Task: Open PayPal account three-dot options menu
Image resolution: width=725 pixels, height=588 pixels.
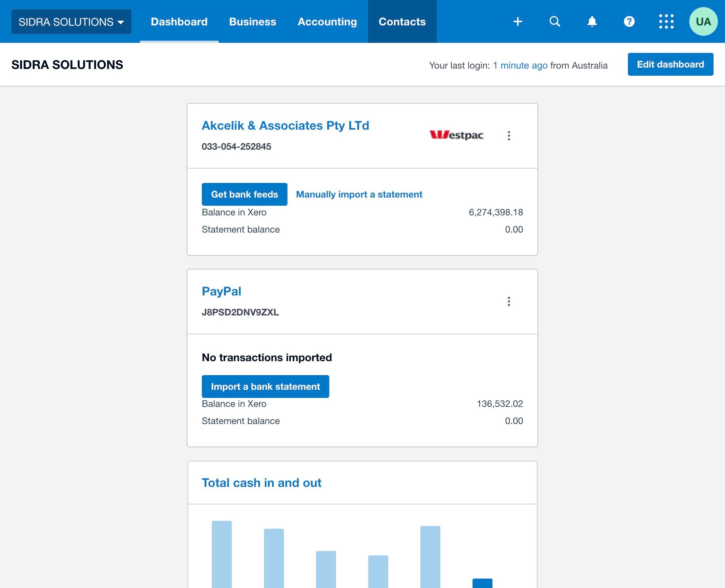Action: coord(509,302)
